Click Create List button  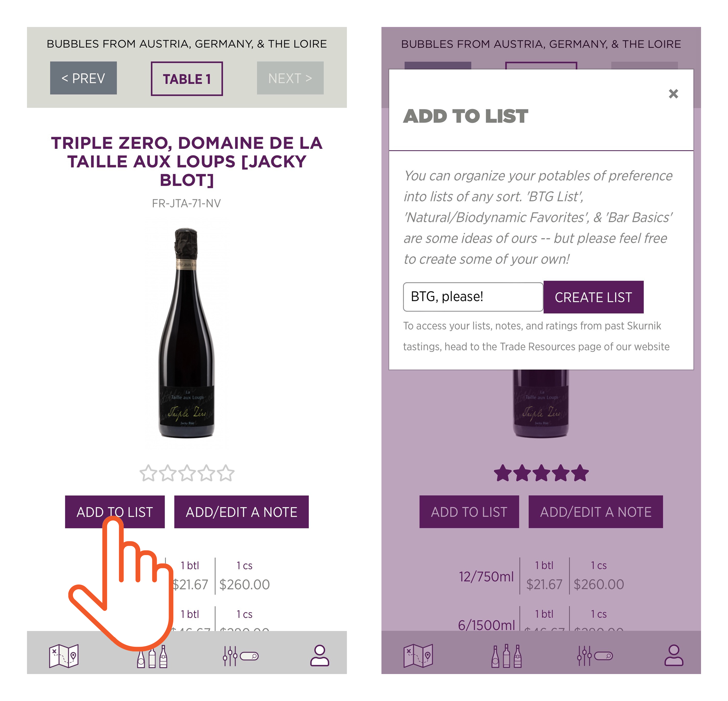click(x=593, y=297)
